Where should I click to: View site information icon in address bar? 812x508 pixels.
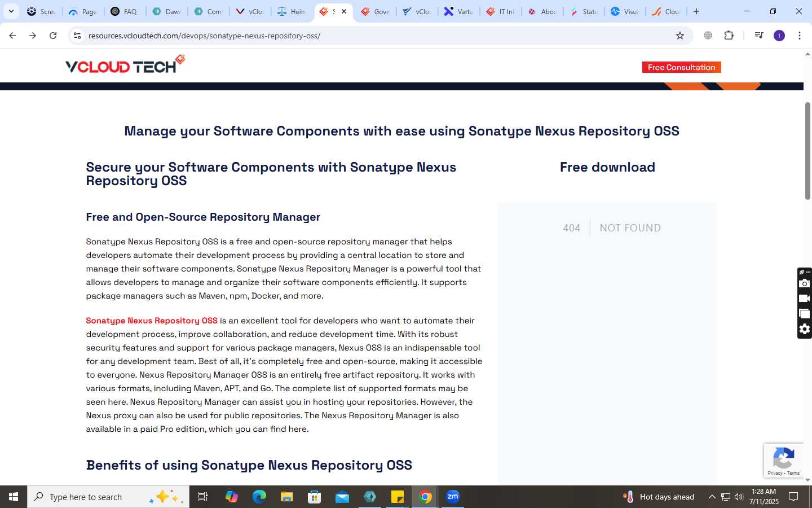[77, 36]
